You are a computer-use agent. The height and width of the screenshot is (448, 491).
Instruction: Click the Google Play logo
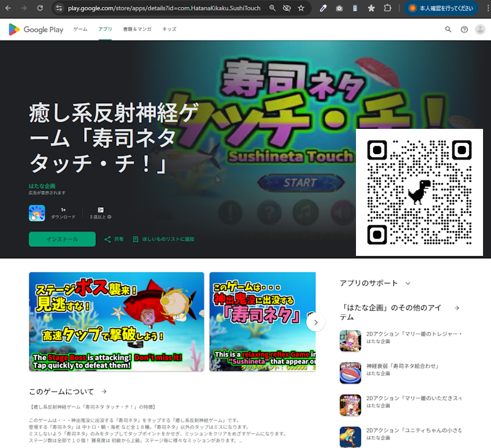36,29
